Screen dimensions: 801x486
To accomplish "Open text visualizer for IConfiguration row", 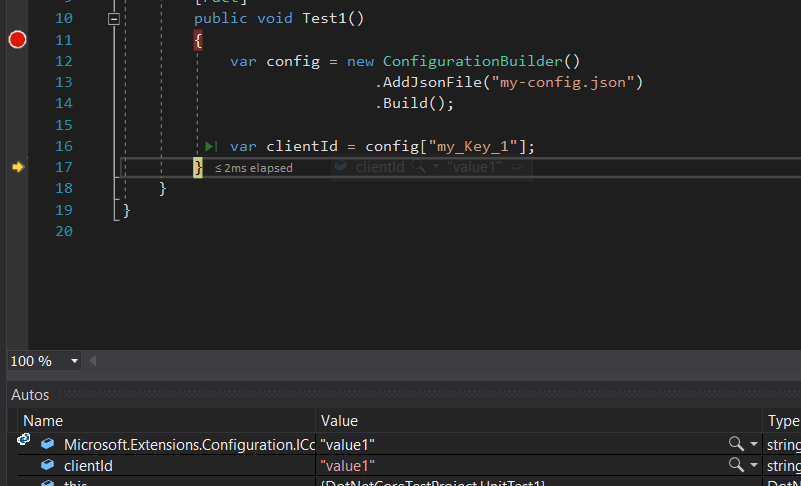I will click(735, 443).
